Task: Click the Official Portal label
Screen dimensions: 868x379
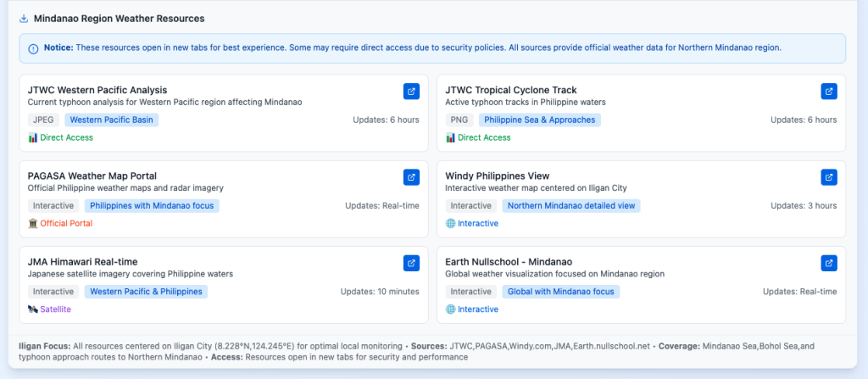Action: click(x=66, y=223)
